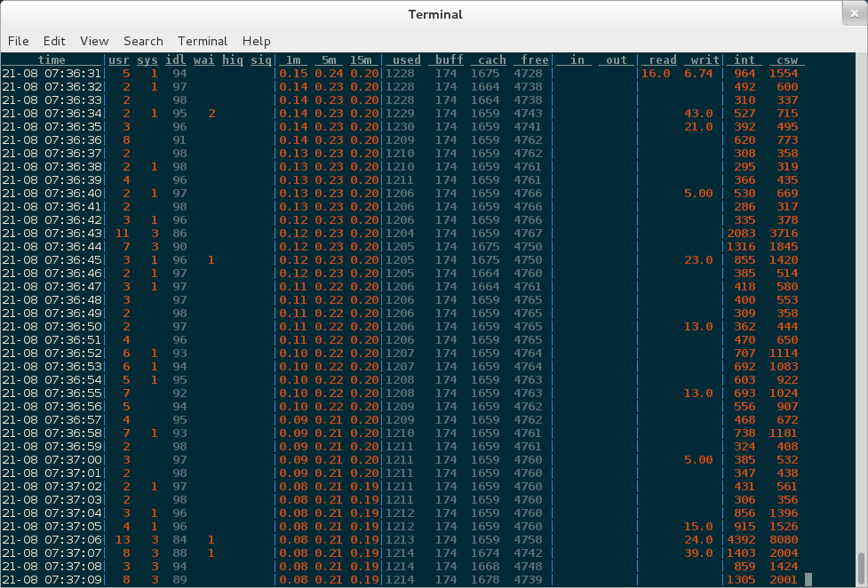Click usr value '13' at 07:37:06

[x=123, y=540]
